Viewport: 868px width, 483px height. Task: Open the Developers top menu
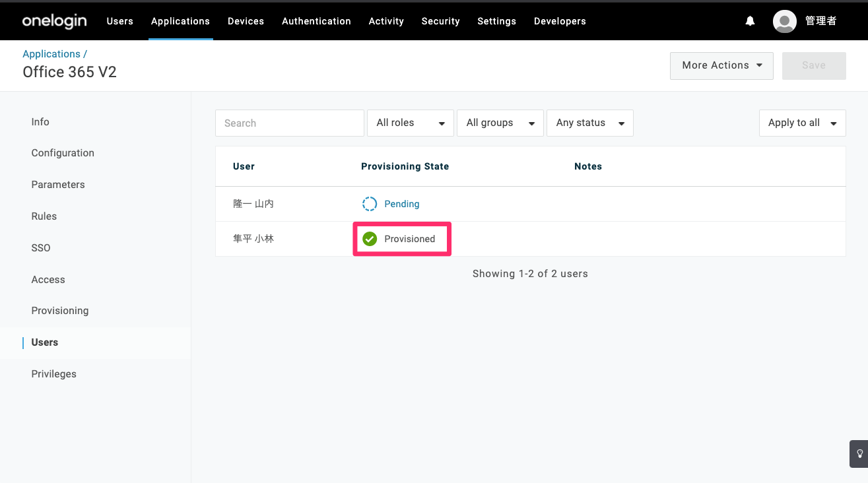click(x=560, y=21)
